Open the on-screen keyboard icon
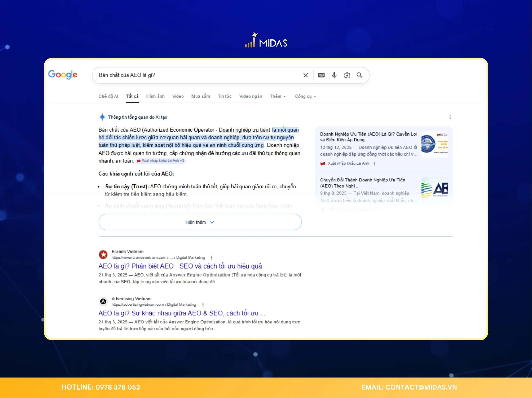Viewport: 532px width, 398px height. pos(321,75)
